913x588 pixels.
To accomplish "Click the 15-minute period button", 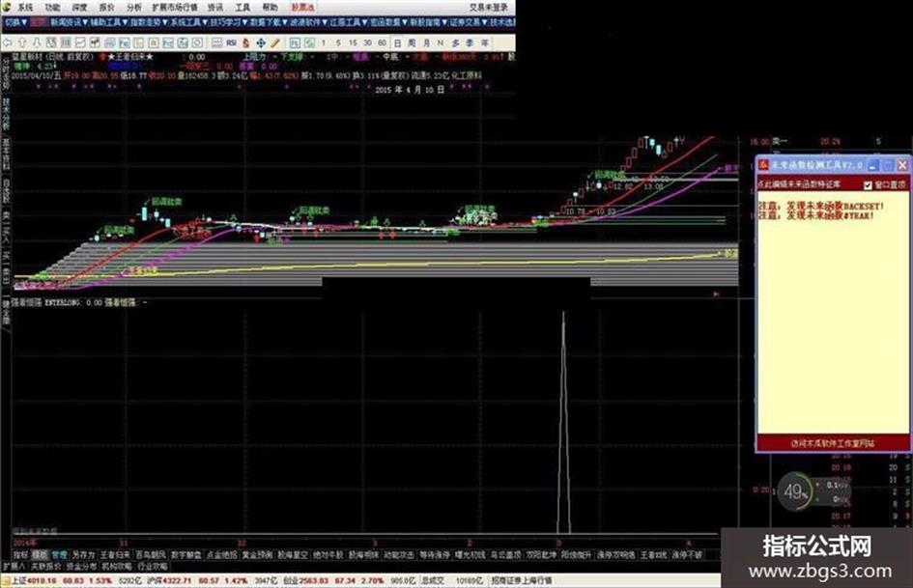I will pos(353,43).
